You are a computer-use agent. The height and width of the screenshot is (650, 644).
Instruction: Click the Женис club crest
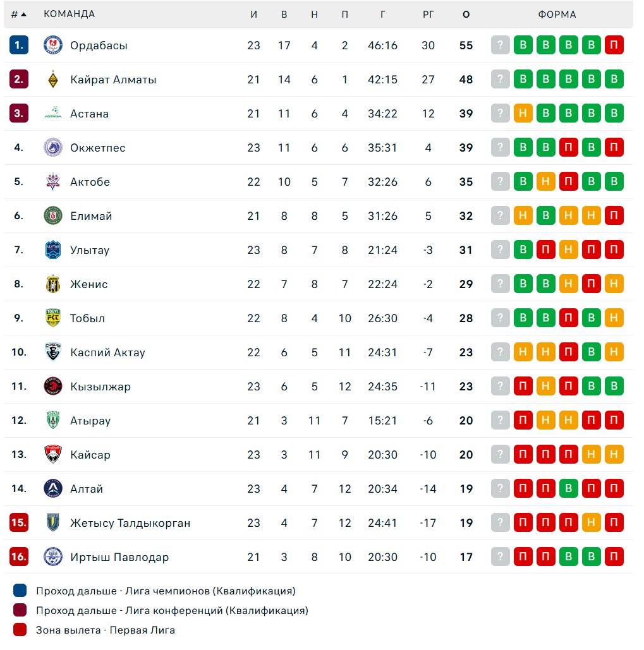tap(53, 284)
